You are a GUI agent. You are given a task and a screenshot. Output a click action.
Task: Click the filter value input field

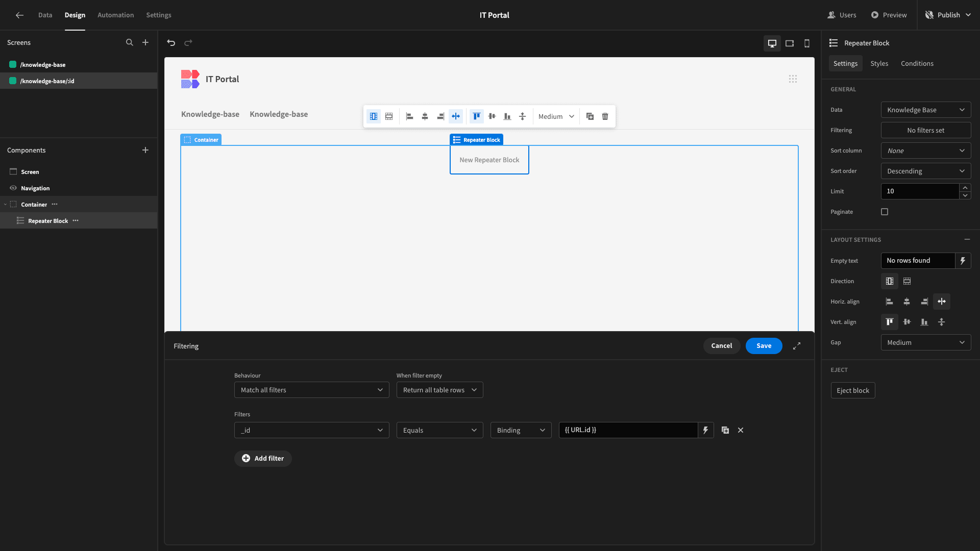[629, 430]
